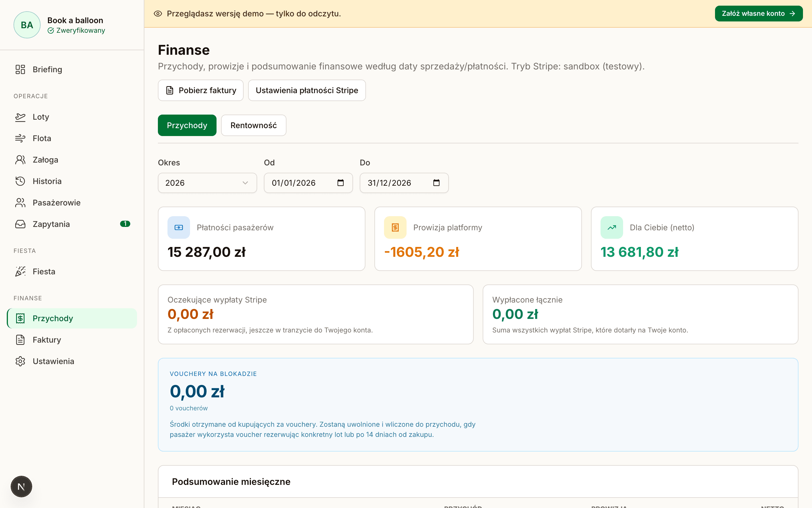Screen dimensions: 812x508
Task: Click the Ustawienia gear icon
Action: 20,361
